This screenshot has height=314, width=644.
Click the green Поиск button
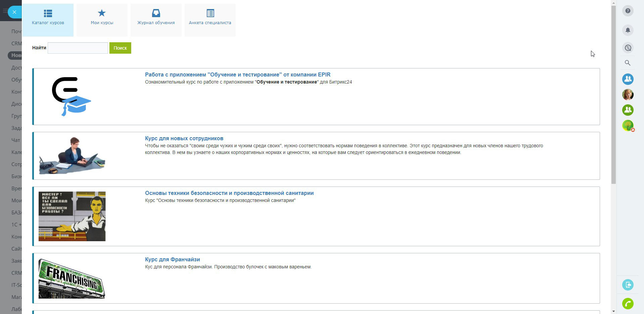pyautogui.click(x=120, y=48)
